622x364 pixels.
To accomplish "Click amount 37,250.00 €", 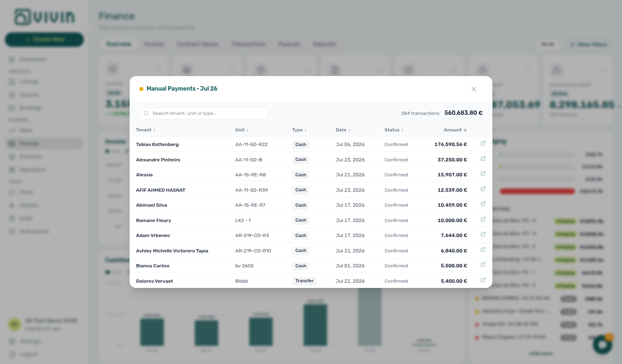I will point(452,160).
